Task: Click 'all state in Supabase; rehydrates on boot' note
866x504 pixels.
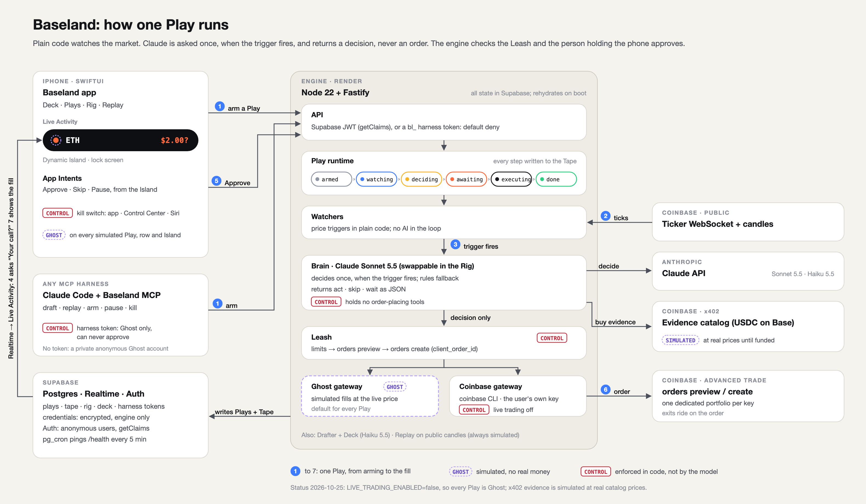Action: [529, 93]
